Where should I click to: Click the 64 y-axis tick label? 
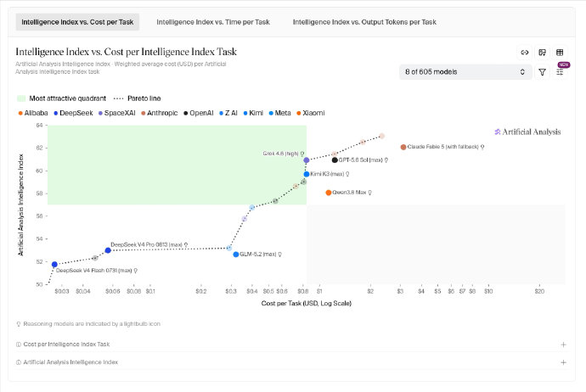pos(39,125)
